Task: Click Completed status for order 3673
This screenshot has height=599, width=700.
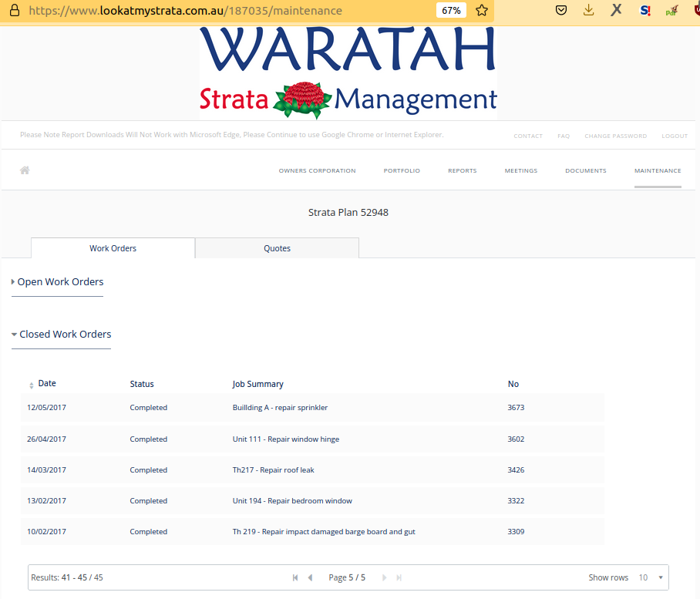Action: (148, 408)
